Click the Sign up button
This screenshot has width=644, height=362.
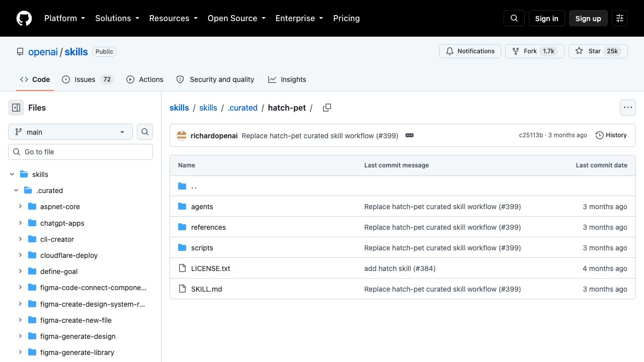[588, 18]
